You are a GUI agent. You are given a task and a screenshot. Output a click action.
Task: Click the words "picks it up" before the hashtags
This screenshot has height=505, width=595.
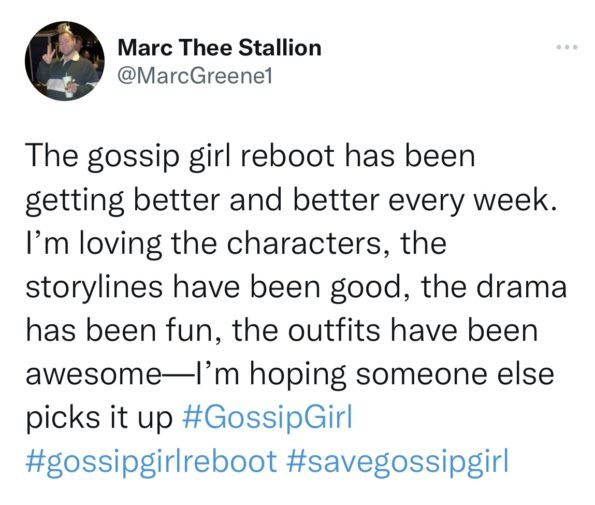point(99,417)
